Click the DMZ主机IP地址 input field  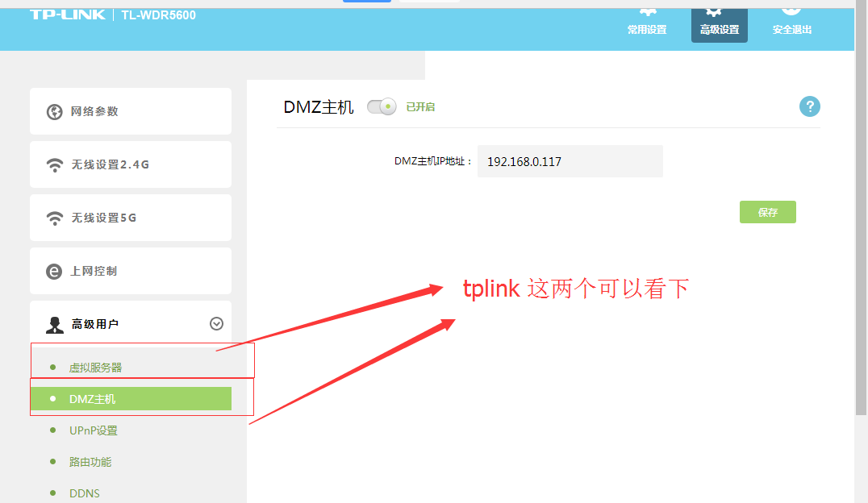pyautogui.click(x=570, y=161)
